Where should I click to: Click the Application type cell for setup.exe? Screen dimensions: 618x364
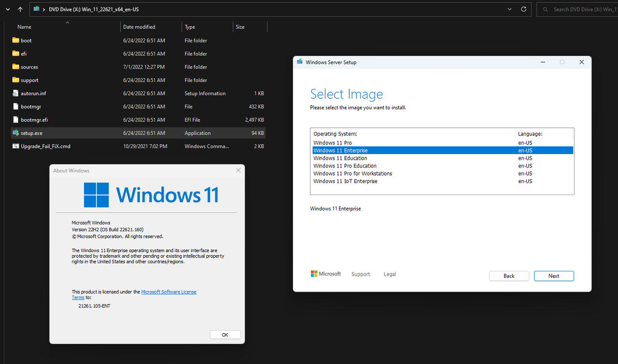197,133
